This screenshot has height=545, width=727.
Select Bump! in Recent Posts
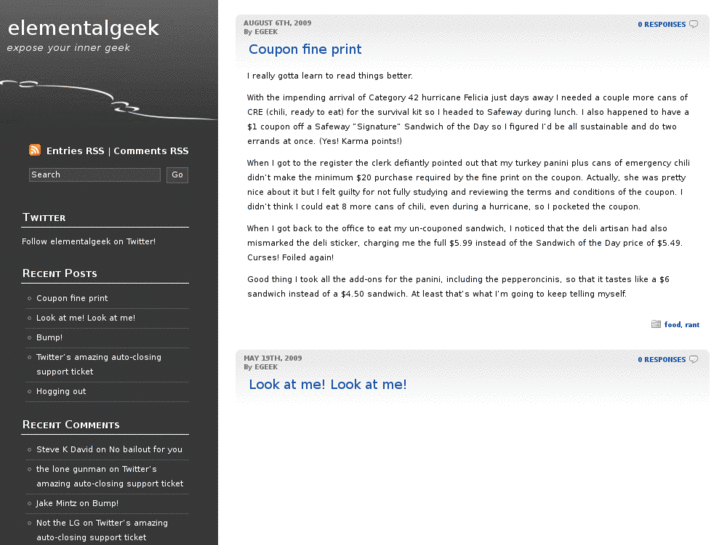50,337
